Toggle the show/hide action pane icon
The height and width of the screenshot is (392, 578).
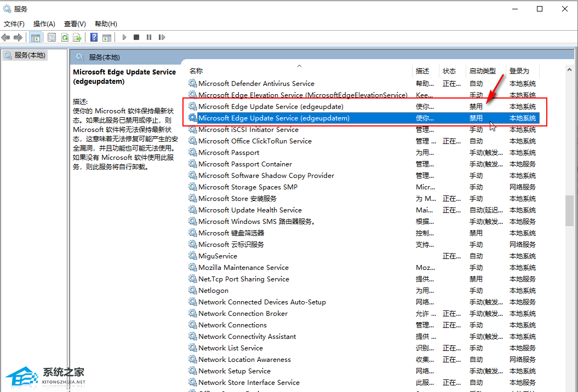tap(107, 37)
